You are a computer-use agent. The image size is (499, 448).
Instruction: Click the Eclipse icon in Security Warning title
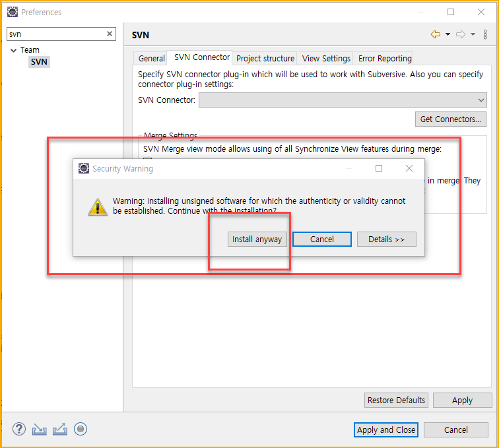(x=84, y=168)
